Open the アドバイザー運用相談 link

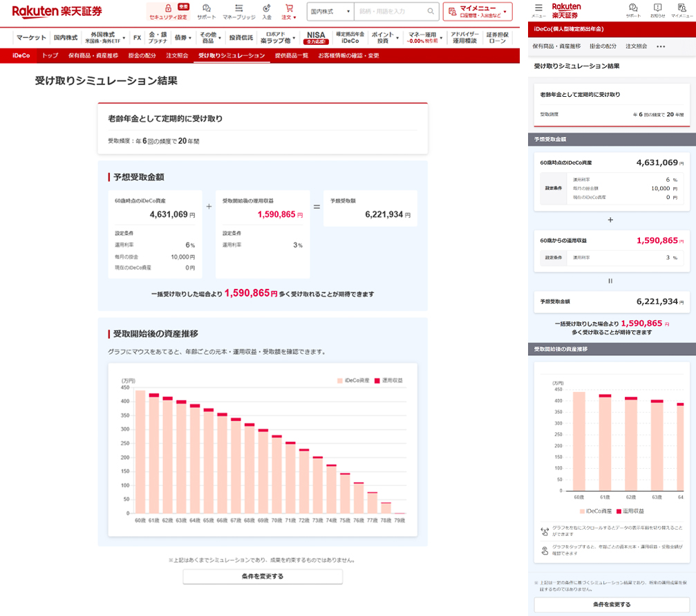[464, 38]
